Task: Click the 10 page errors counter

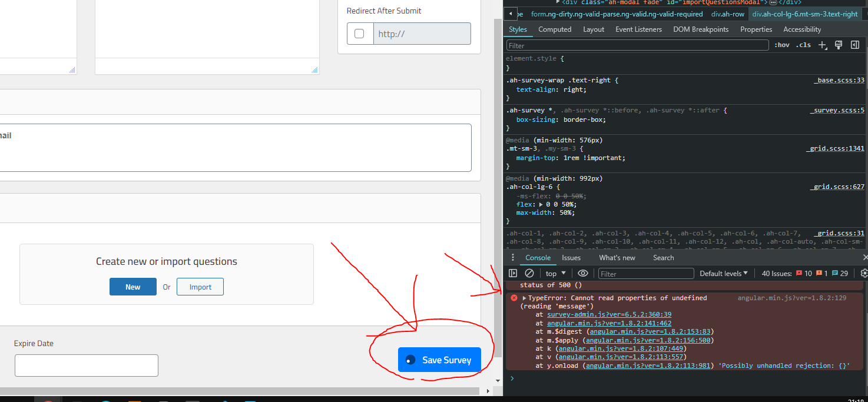Action: [804, 273]
